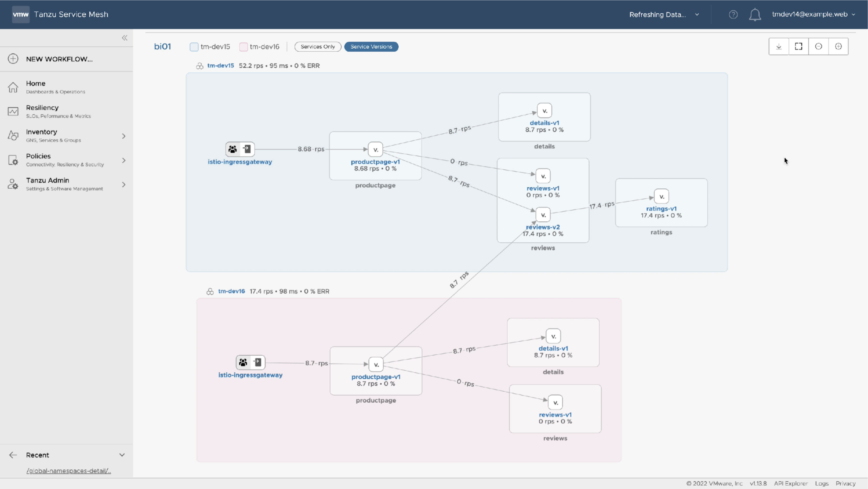Click the Tanzu Admin user gear icon
This screenshot has height=489, width=868.
pos(13,184)
